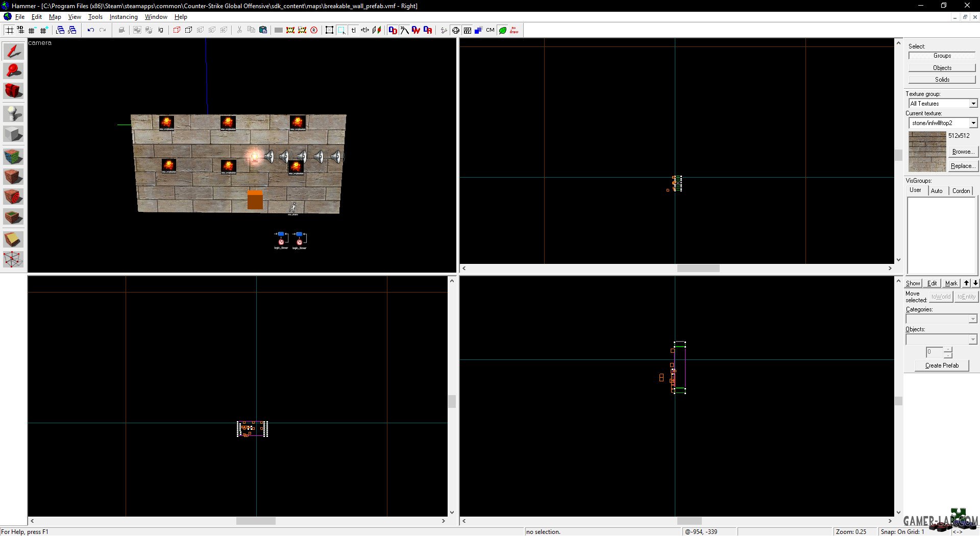
Task: Toggle the no draw button
Action: 514,30
